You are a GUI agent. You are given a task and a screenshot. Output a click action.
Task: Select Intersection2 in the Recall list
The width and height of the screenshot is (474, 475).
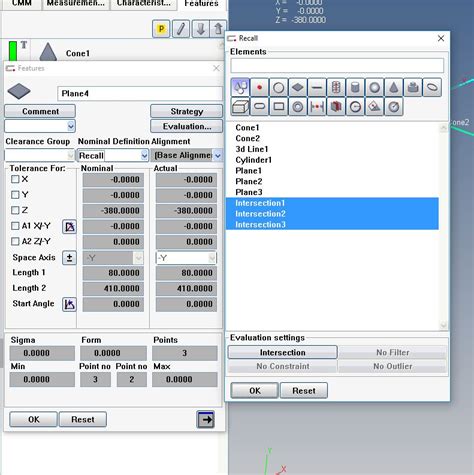(x=332, y=214)
